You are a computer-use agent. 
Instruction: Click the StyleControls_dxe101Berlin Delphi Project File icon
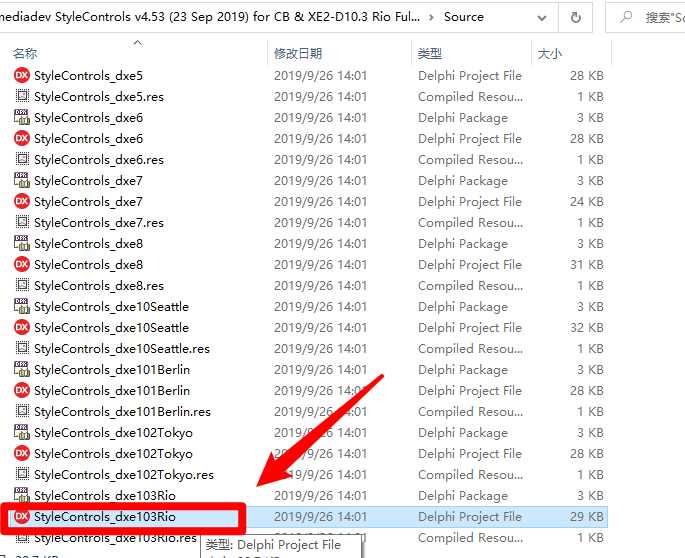22,390
